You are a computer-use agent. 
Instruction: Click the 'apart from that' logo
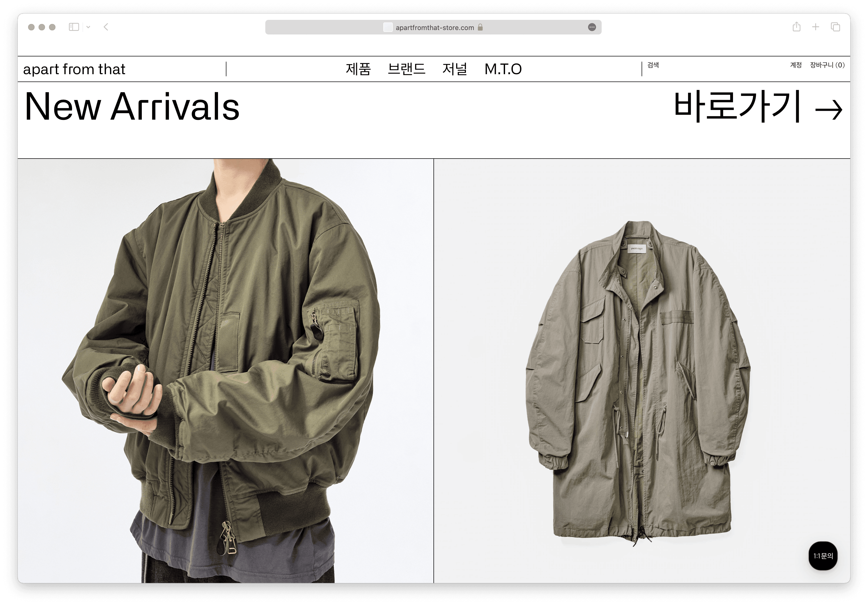pos(74,69)
